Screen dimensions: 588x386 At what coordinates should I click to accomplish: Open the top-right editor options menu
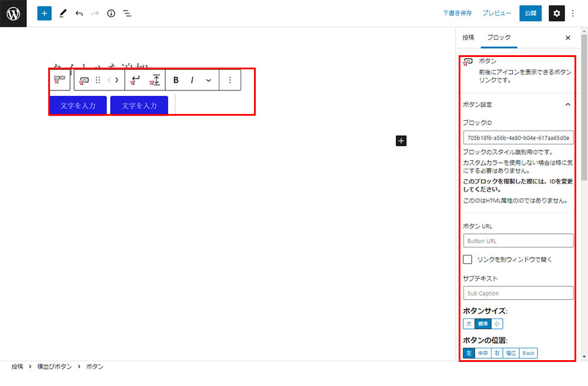[573, 13]
